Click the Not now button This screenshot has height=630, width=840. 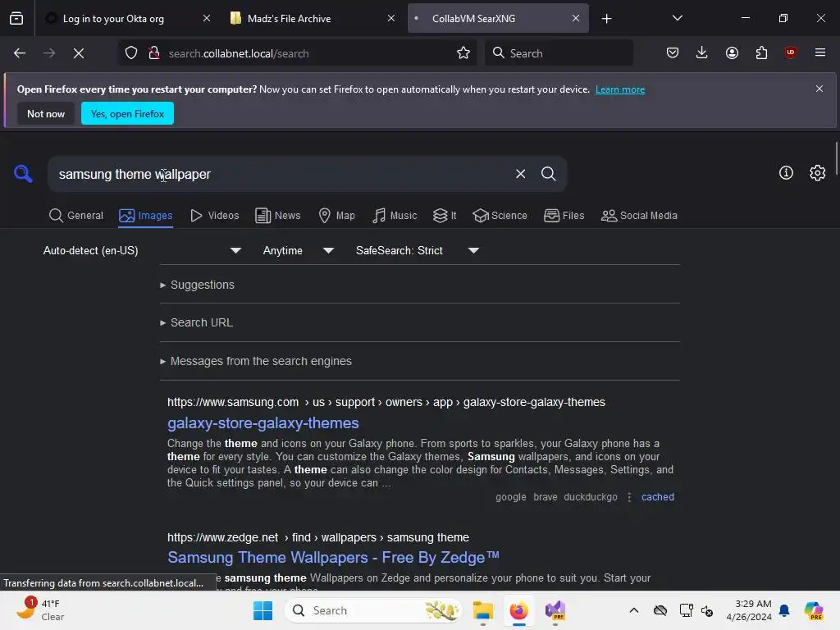tap(46, 113)
